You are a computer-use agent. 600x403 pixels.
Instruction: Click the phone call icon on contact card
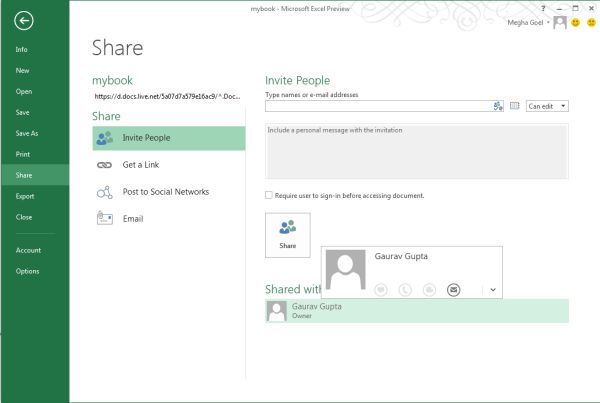point(405,290)
